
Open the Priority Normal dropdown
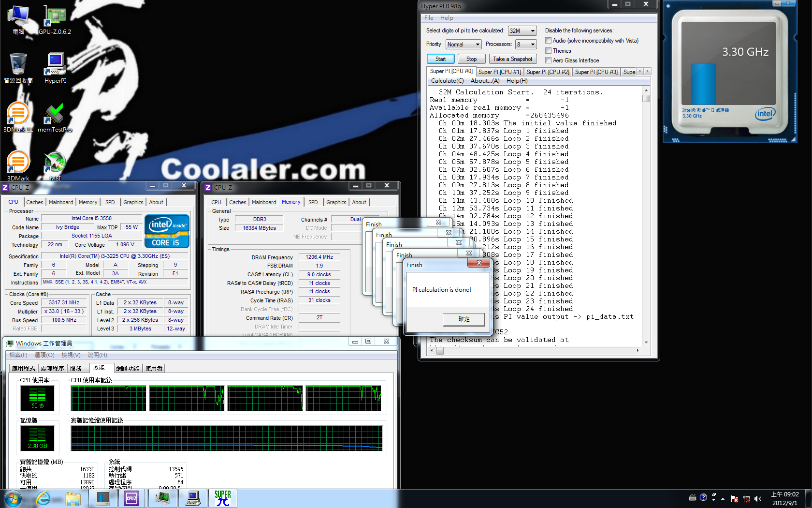click(464, 45)
